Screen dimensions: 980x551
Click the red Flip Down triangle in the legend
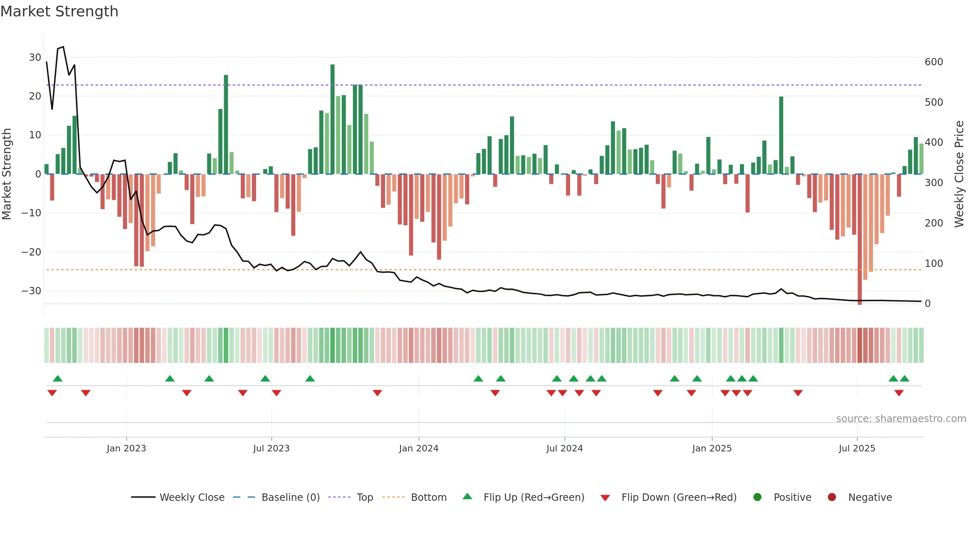605,498
